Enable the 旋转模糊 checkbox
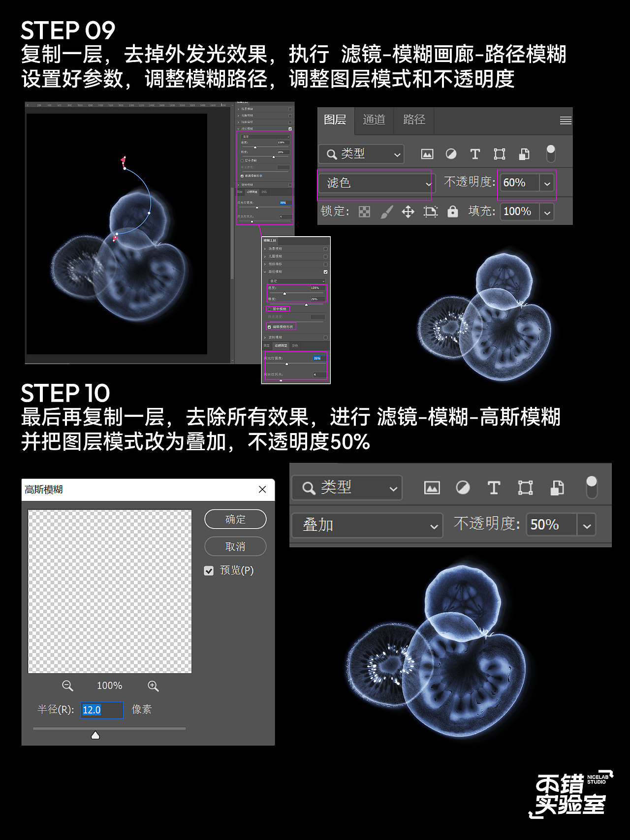This screenshot has width=630, height=840. pos(325,338)
